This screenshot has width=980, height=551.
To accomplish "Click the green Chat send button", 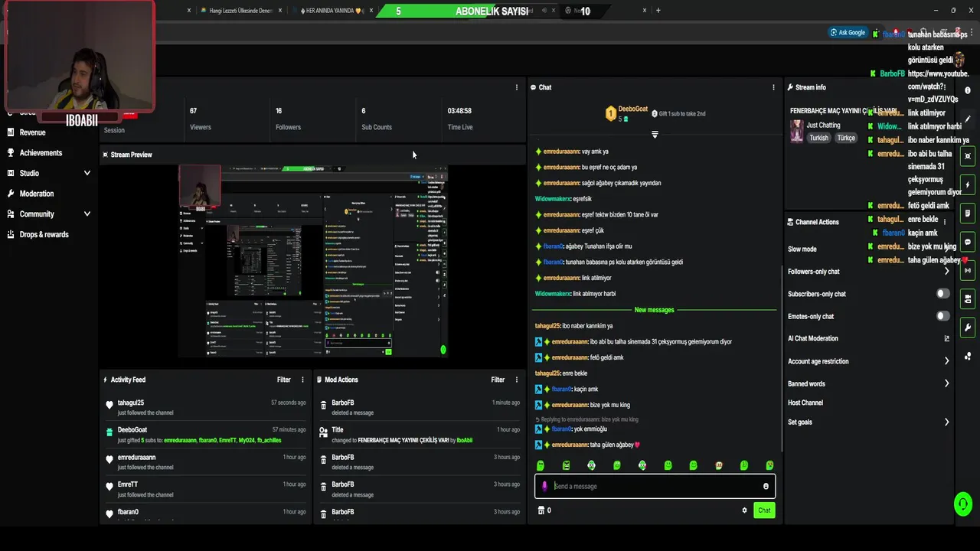I will point(764,510).
